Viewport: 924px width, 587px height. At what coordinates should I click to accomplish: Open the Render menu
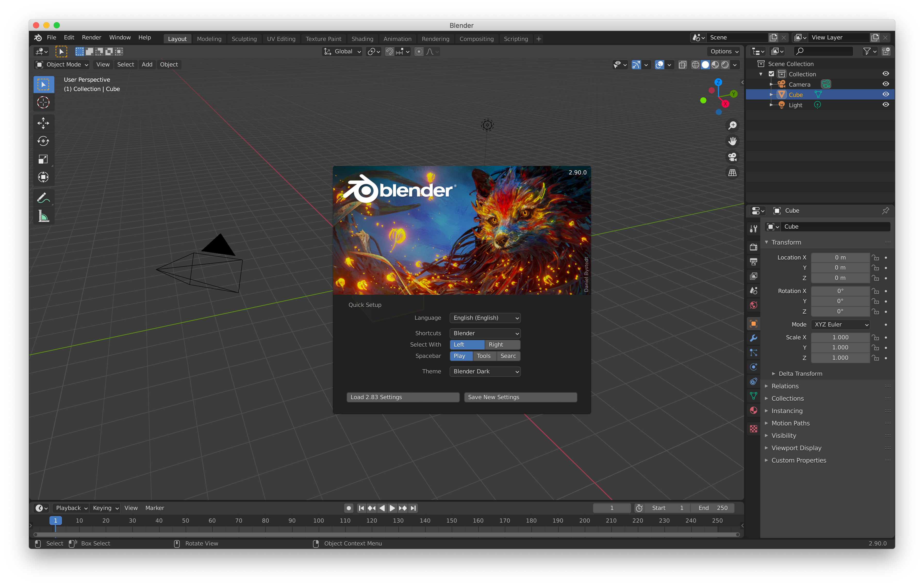point(91,38)
